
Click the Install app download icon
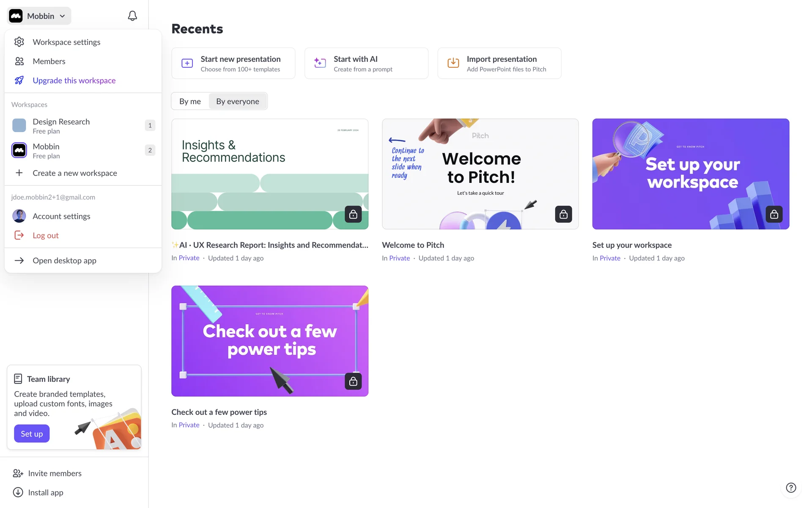pyautogui.click(x=18, y=492)
